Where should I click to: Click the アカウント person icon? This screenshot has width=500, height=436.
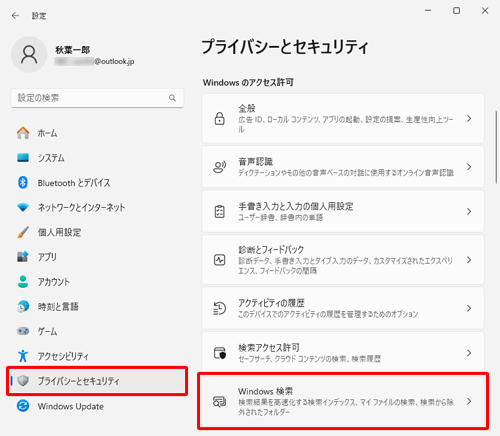pyautogui.click(x=23, y=282)
